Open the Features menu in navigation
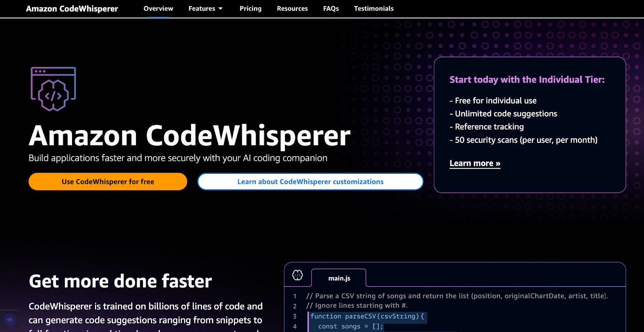The image size is (644, 332). [202, 9]
